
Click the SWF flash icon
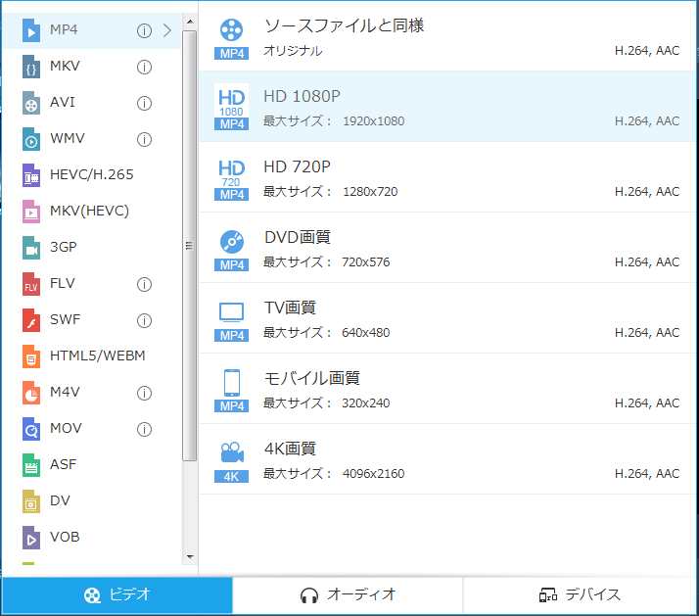click(31, 321)
